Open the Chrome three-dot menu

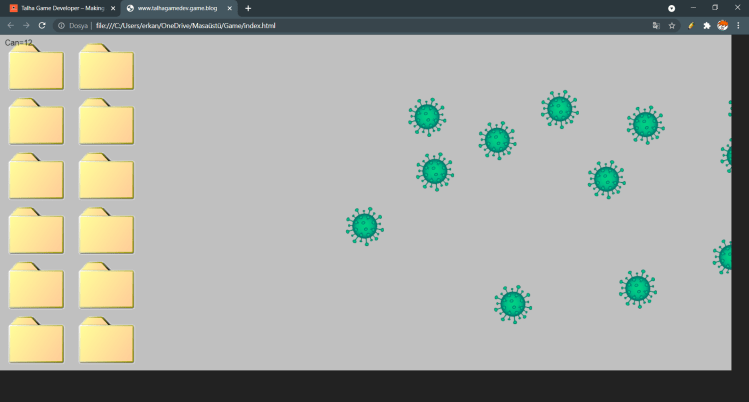[738, 25]
